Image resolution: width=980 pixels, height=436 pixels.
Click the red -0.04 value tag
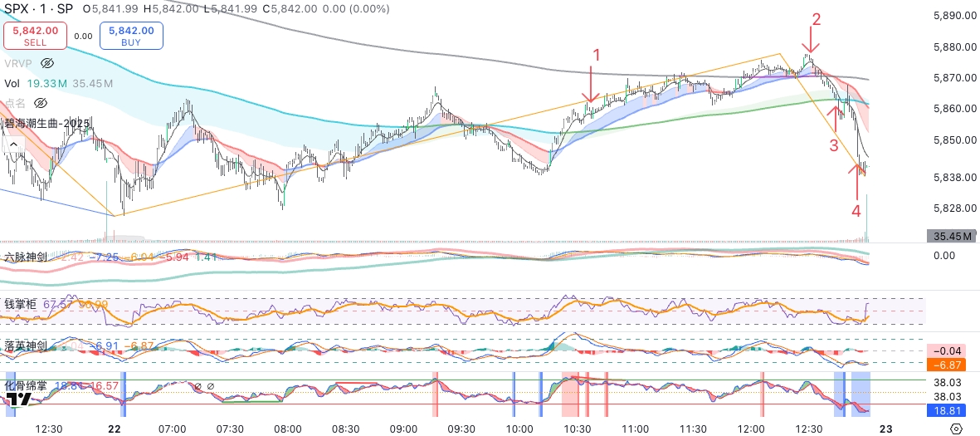tap(945, 351)
